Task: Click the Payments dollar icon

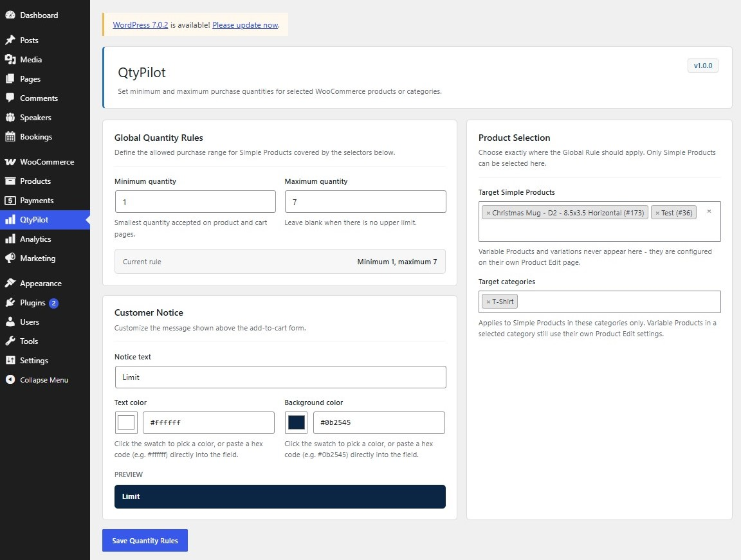Action: coord(10,201)
